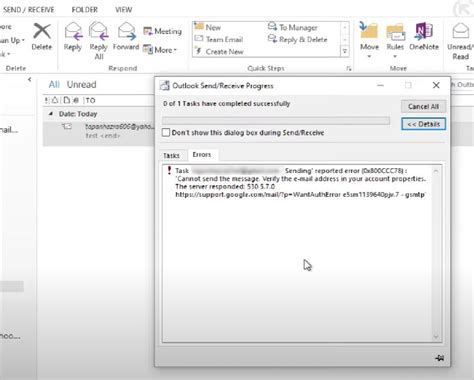Switch to the Tasks tab in progress dialog
This screenshot has height=380, width=474.
[171, 155]
